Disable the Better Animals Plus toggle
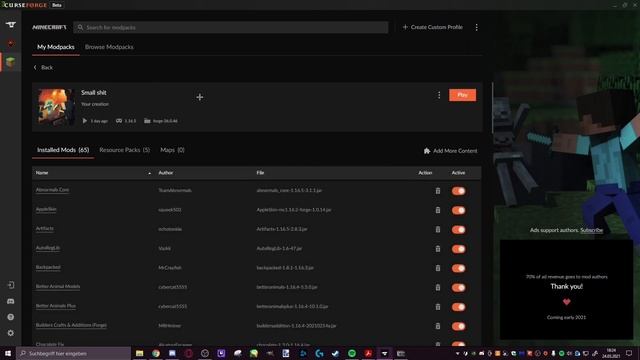This screenshot has height=360, width=640. coord(458,307)
